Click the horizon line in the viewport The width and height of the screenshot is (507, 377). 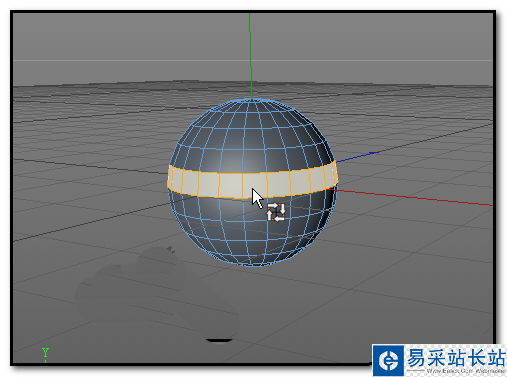tap(253, 60)
